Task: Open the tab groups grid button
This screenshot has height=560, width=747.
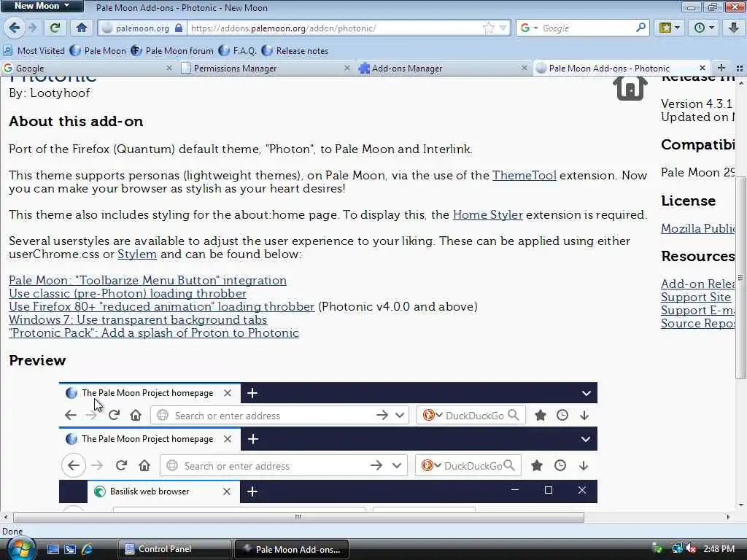Action: point(740,68)
